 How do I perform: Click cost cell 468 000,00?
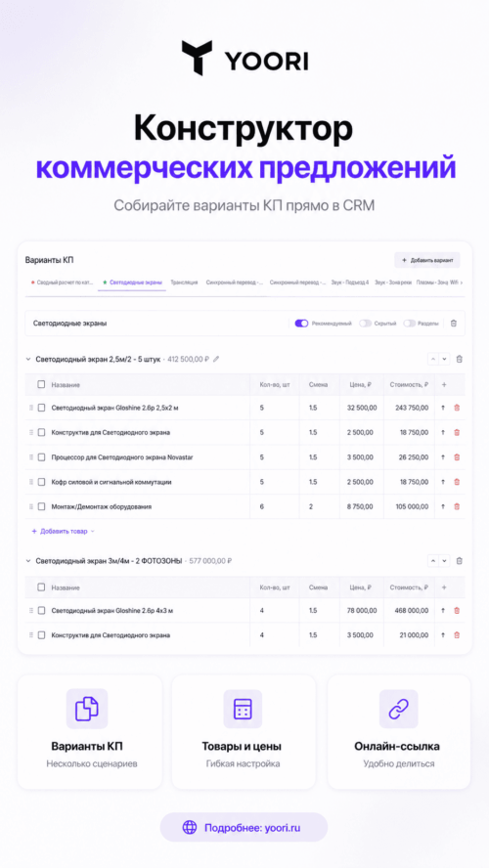coord(411,611)
